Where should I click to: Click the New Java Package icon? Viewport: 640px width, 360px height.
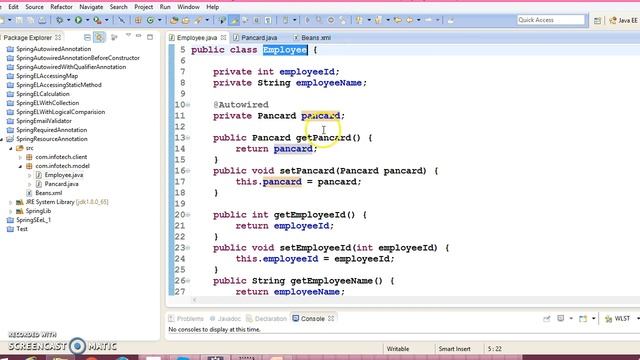(138, 20)
